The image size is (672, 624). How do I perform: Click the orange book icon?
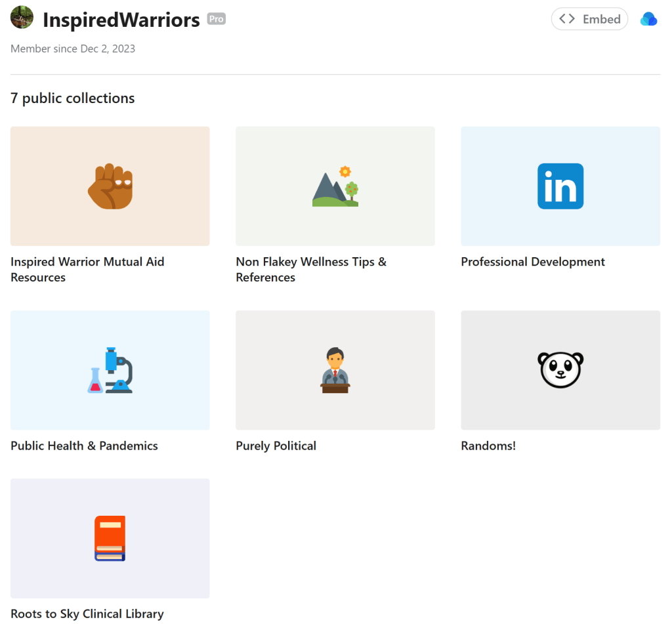coord(110,538)
